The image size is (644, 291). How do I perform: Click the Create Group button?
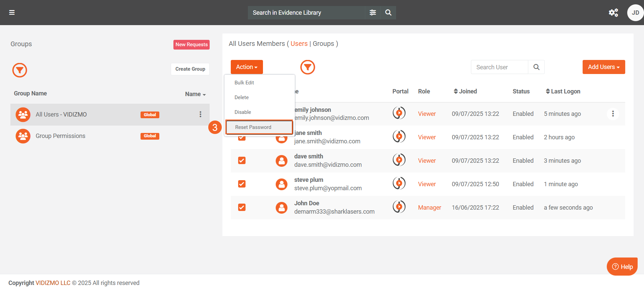tap(190, 69)
